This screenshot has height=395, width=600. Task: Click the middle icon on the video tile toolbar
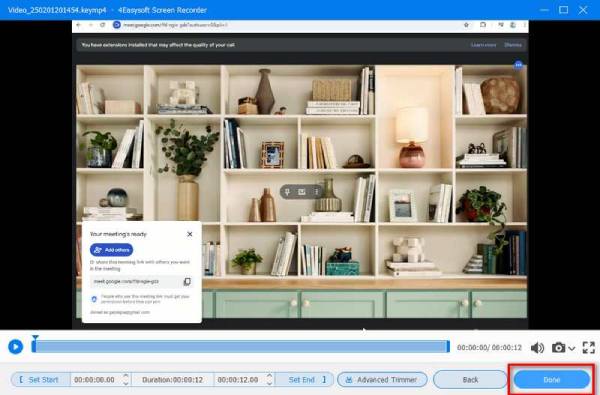(302, 191)
